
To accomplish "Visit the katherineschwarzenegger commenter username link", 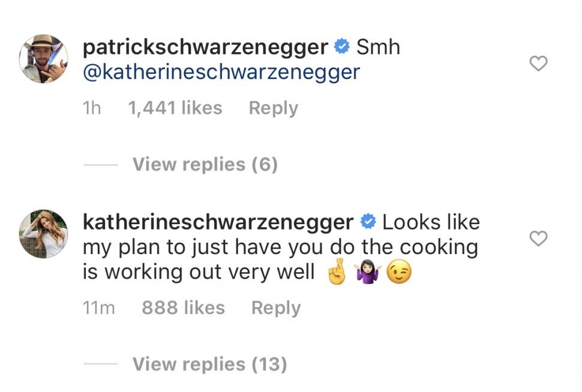I will click(x=218, y=222).
